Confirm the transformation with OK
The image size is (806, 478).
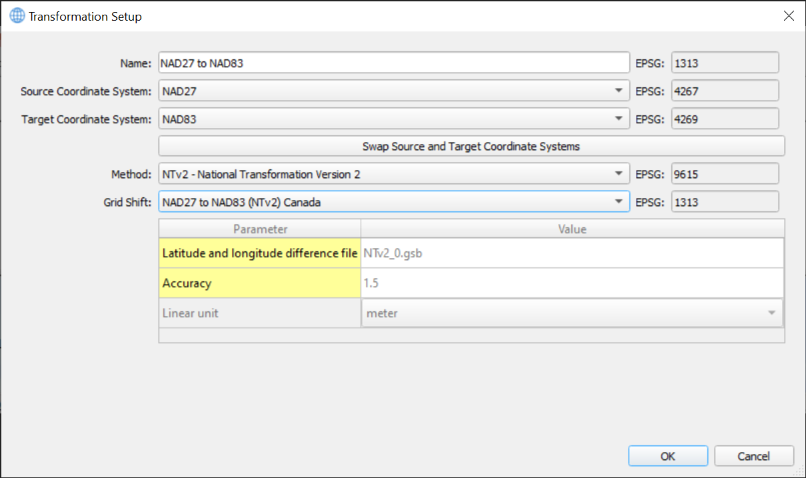[668, 456]
